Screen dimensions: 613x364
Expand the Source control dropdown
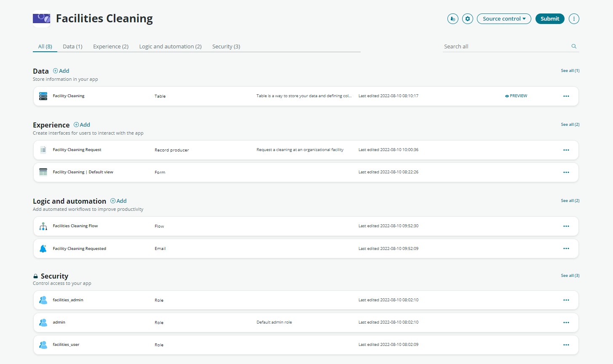[504, 19]
